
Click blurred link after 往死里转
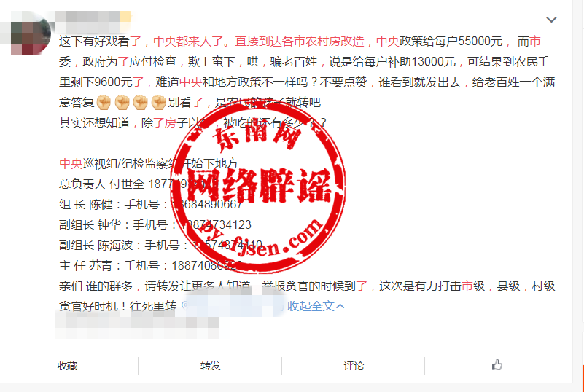(233, 306)
